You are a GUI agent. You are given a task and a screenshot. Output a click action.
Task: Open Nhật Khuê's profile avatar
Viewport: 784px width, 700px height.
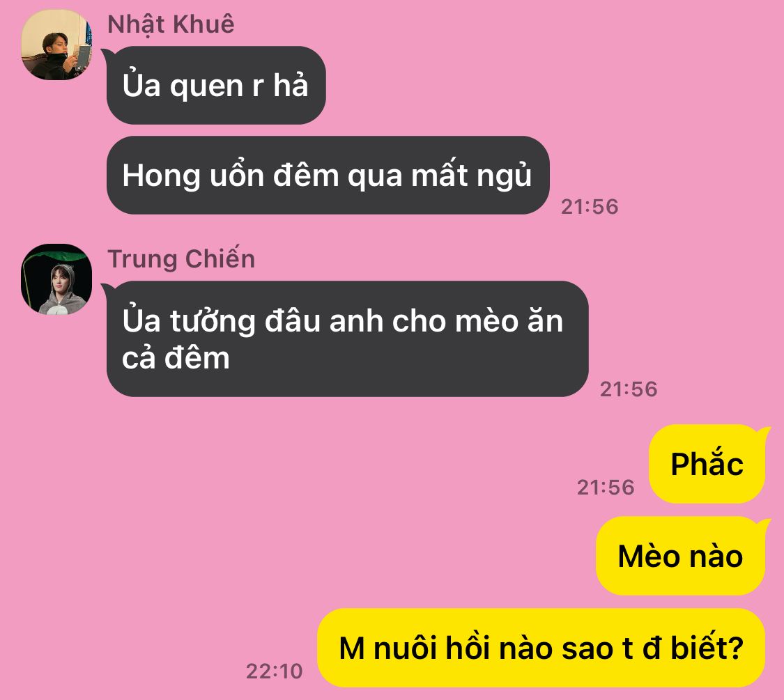[56, 45]
